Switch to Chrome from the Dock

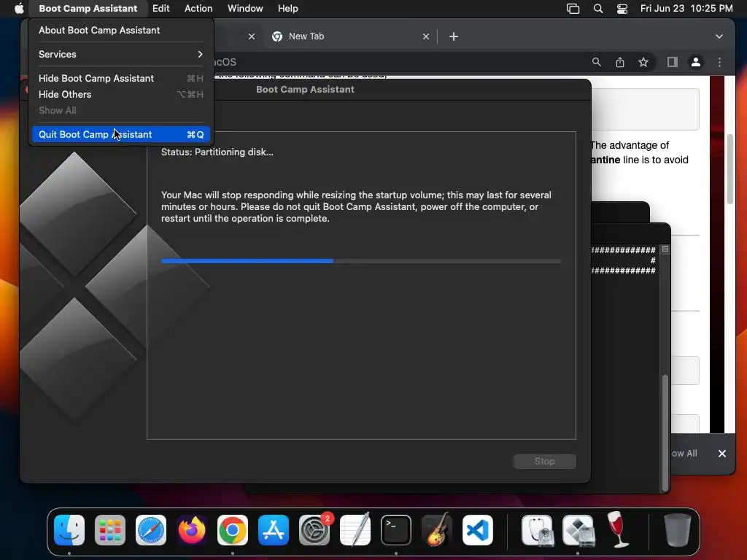(x=233, y=530)
